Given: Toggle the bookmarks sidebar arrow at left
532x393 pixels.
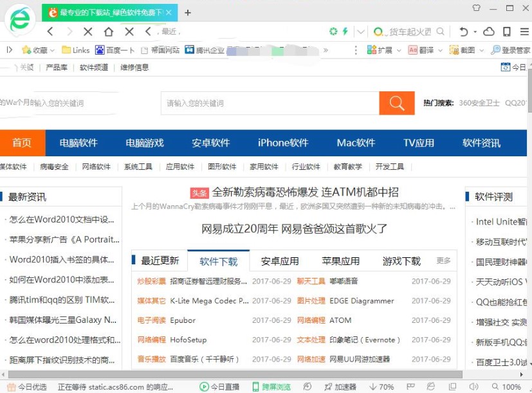Looking at the screenshot, I should pyautogui.click(x=9, y=50).
